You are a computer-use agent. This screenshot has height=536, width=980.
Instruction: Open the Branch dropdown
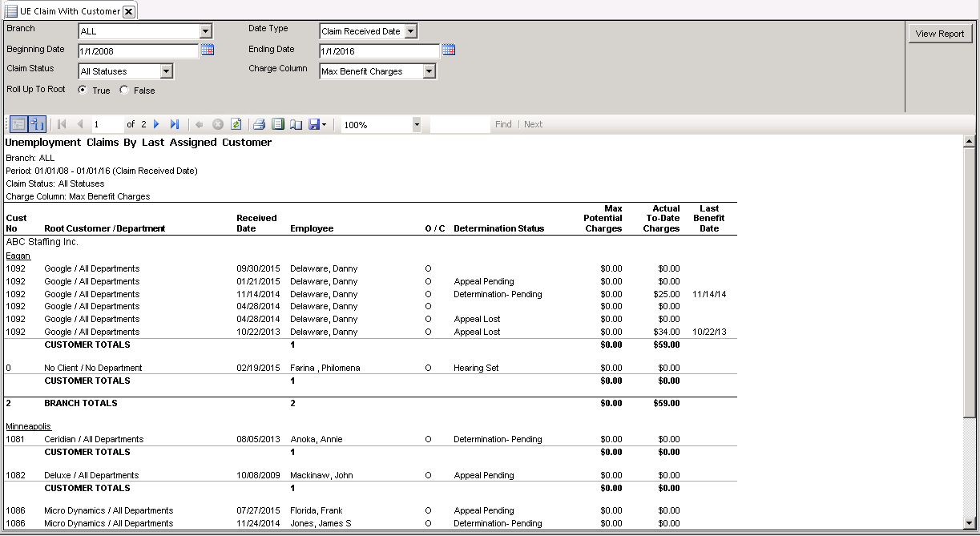[206, 31]
